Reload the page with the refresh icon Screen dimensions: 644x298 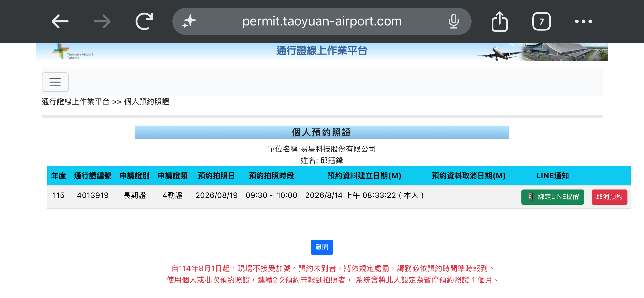click(x=144, y=21)
